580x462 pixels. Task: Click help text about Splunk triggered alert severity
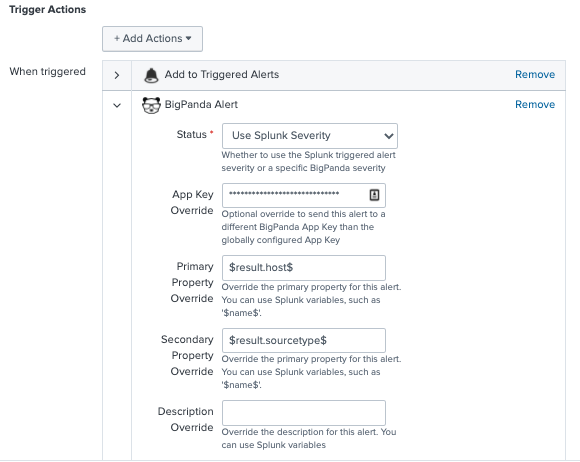308,161
